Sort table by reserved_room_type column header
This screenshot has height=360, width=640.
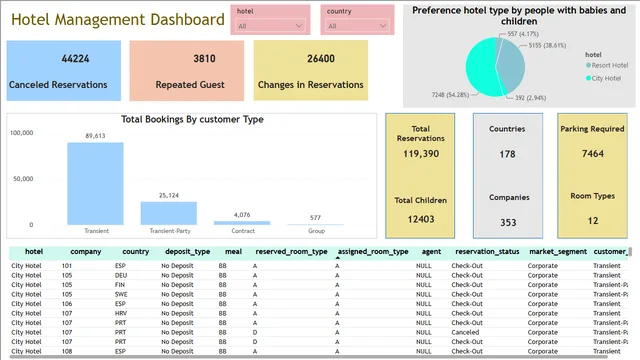(291, 251)
